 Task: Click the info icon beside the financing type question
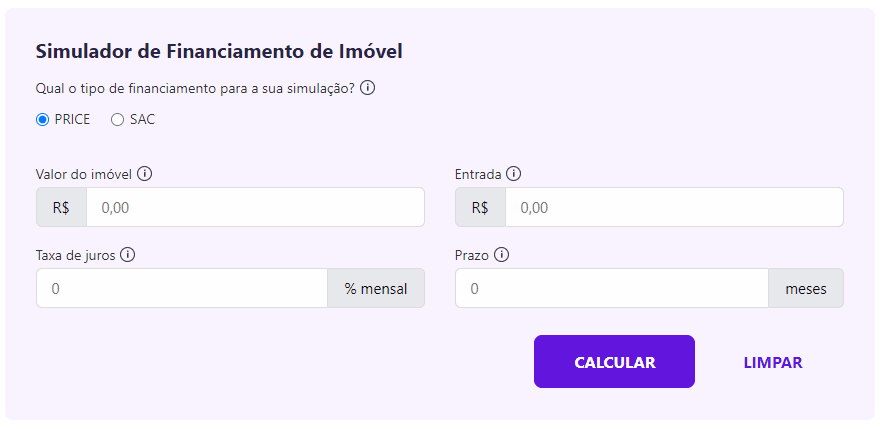click(367, 88)
